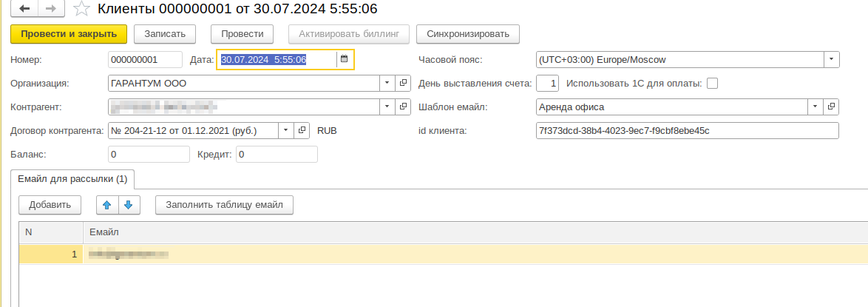Click the id клиента input field
868x307 pixels.
coord(687,131)
